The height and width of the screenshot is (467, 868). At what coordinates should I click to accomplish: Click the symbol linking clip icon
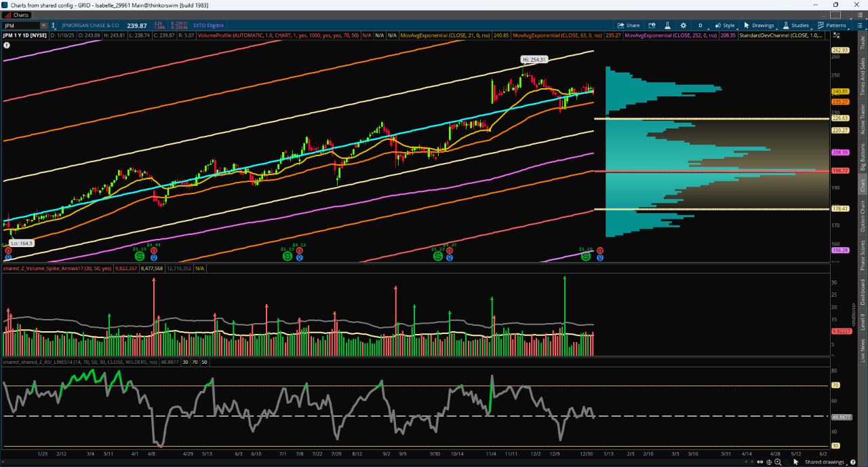54,25
